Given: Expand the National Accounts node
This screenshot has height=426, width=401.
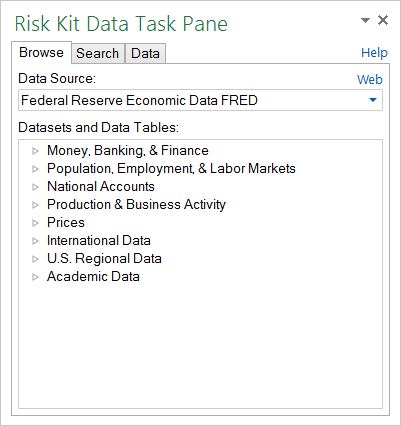Looking at the screenshot, I should point(35,187).
